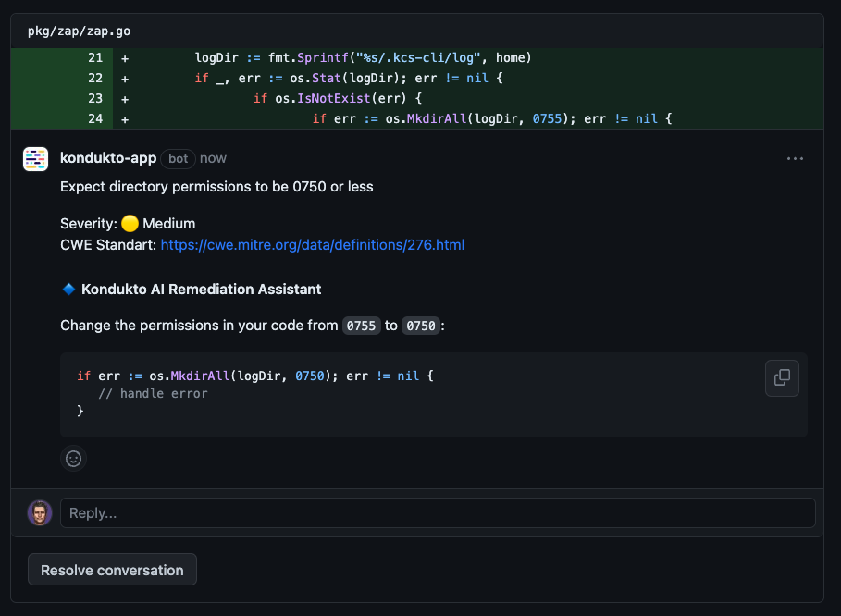
Task: Click your avatar beside the Reply box
Action: pos(39,512)
